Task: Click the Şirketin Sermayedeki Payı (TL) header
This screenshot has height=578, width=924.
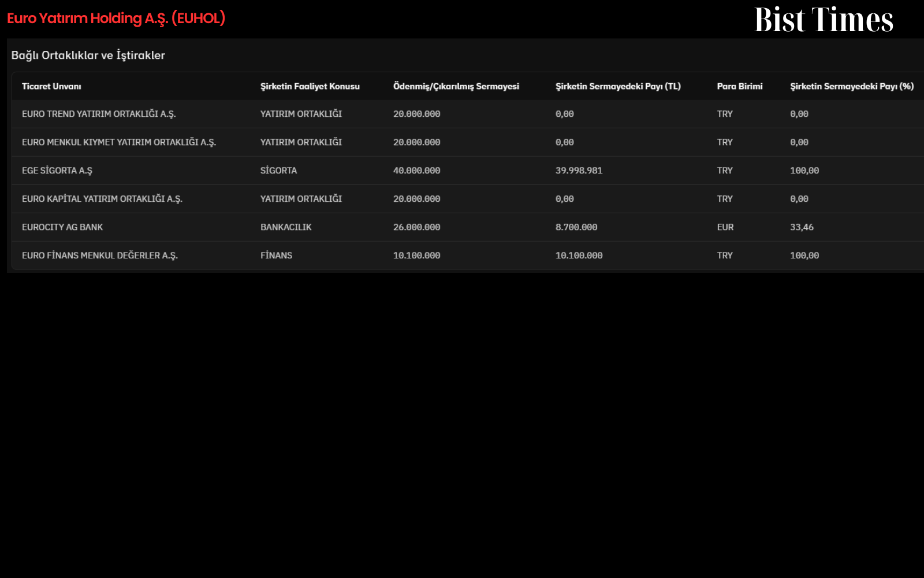Action: (618, 86)
